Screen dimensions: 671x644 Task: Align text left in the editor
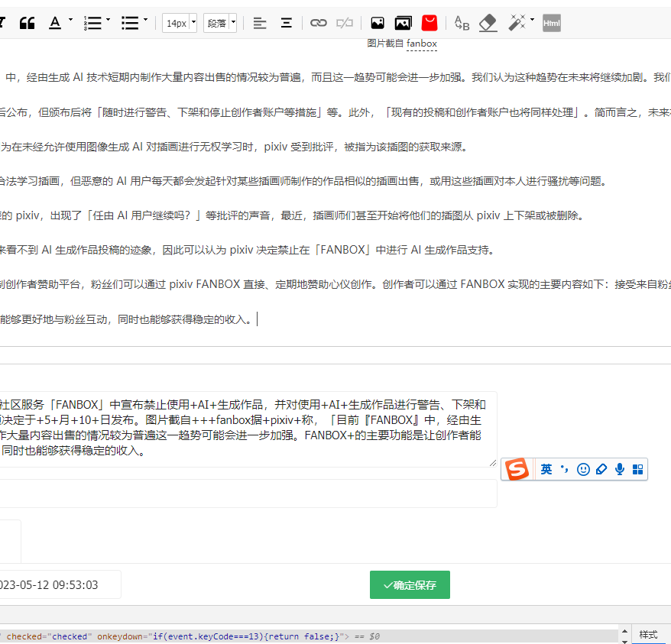pyautogui.click(x=259, y=23)
